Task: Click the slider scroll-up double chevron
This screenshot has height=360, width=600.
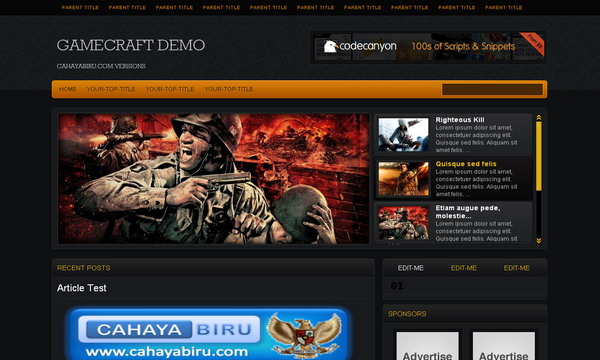Action: coord(539,117)
